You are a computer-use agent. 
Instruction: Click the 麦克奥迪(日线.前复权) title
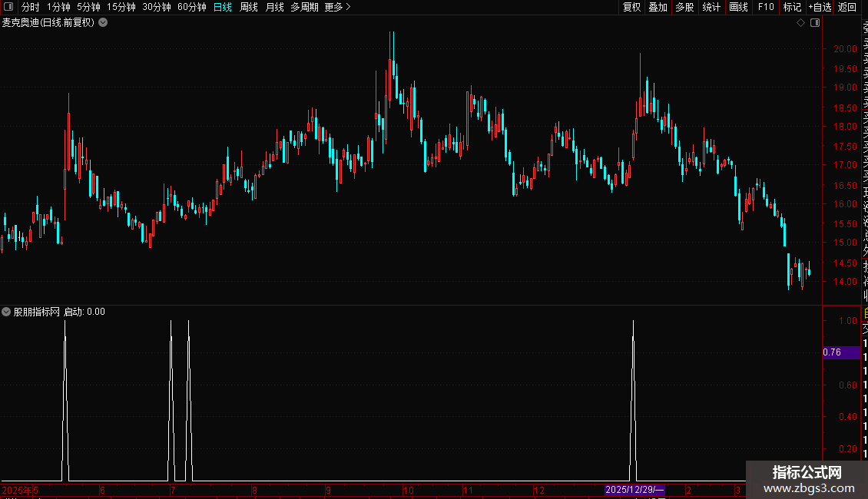(x=48, y=23)
